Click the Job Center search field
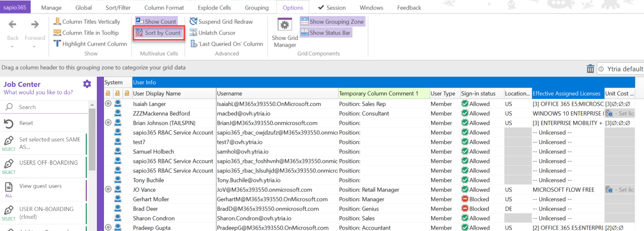644x231 pixels. point(48,107)
